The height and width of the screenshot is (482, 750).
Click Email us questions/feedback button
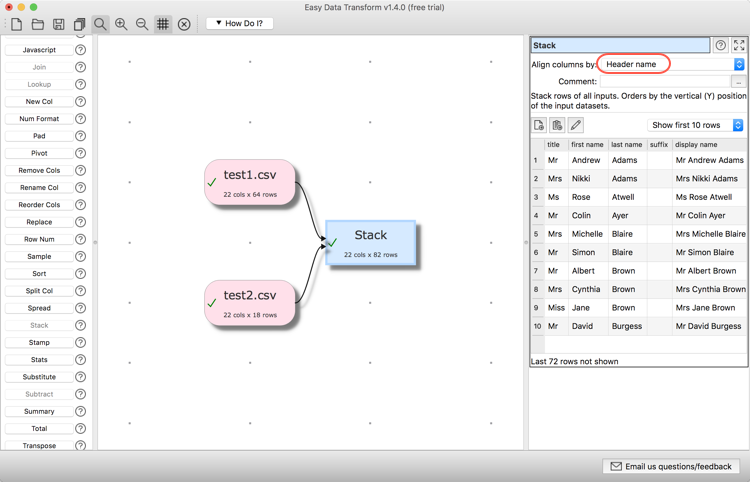point(673,466)
